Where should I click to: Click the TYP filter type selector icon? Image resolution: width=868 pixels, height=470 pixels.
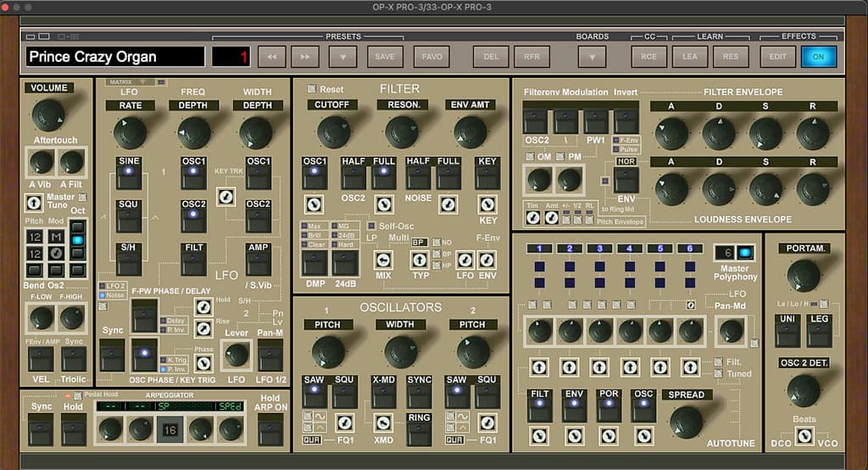(419, 260)
